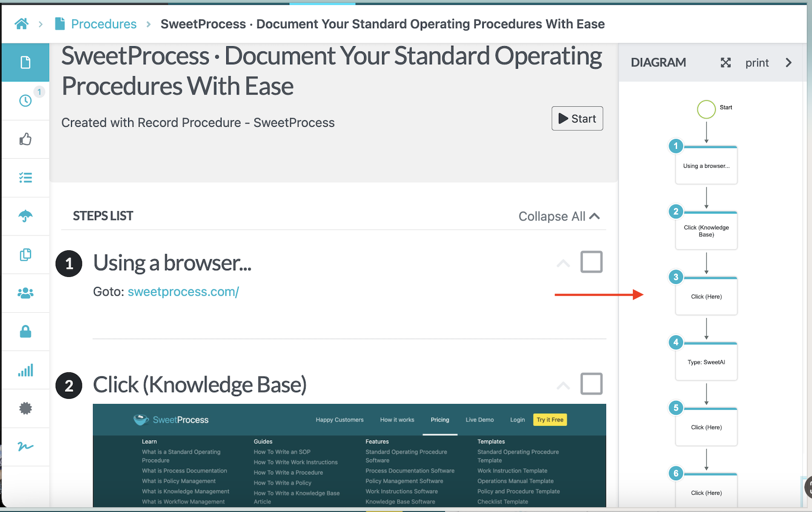Click the STEPS LIST heading

103,216
